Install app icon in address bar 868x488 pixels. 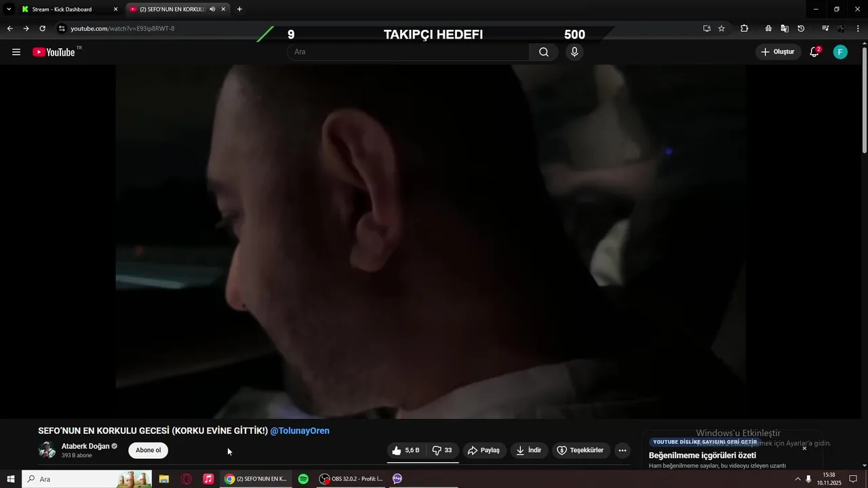click(x=707, y=28)
